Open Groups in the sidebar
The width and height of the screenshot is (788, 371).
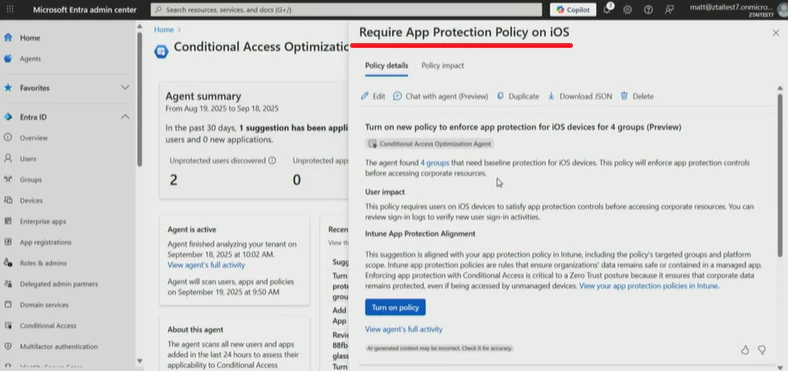31,179
